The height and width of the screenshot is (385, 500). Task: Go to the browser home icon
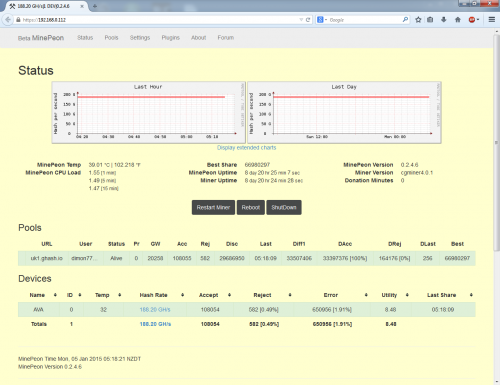[458, 20]
